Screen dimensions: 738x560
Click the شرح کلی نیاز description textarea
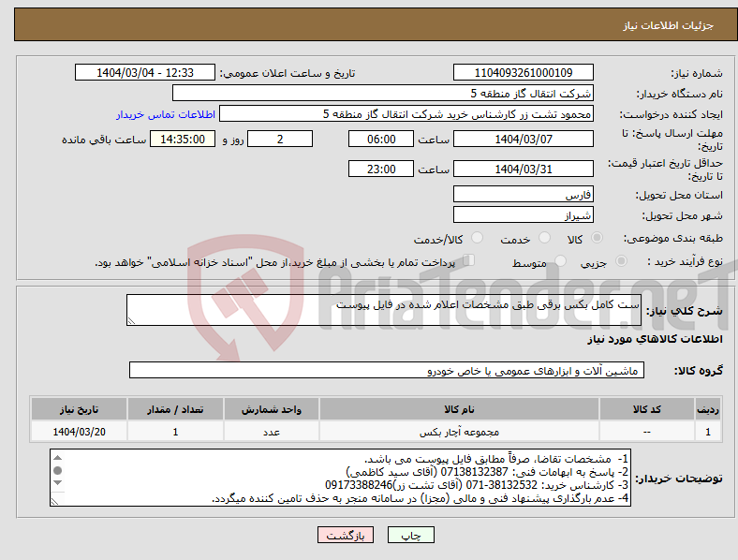click(384, 310)
